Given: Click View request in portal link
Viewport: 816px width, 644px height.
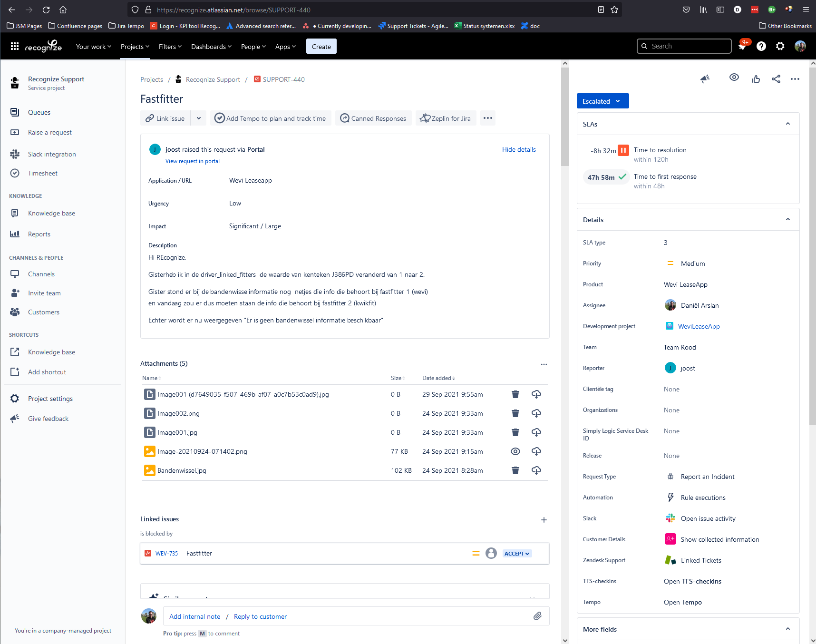Looking at the screenshot, I should pyautogui.click(x=193, y=161).
